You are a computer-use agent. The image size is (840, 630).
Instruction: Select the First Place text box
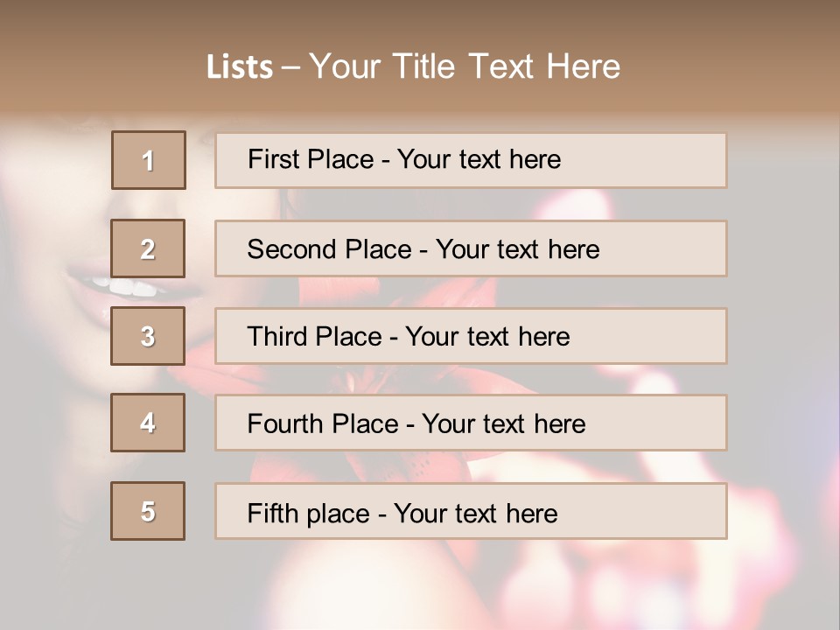tap(471, 161)
